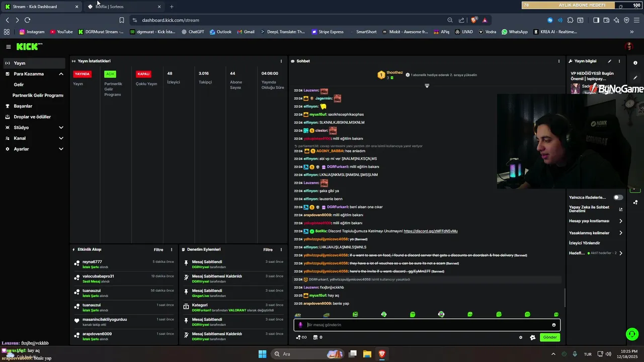Toggle the browser sidebar panel icon
The height and width of the screenshot is (362, 644).
pyautogui.click(x=596, y=20)
